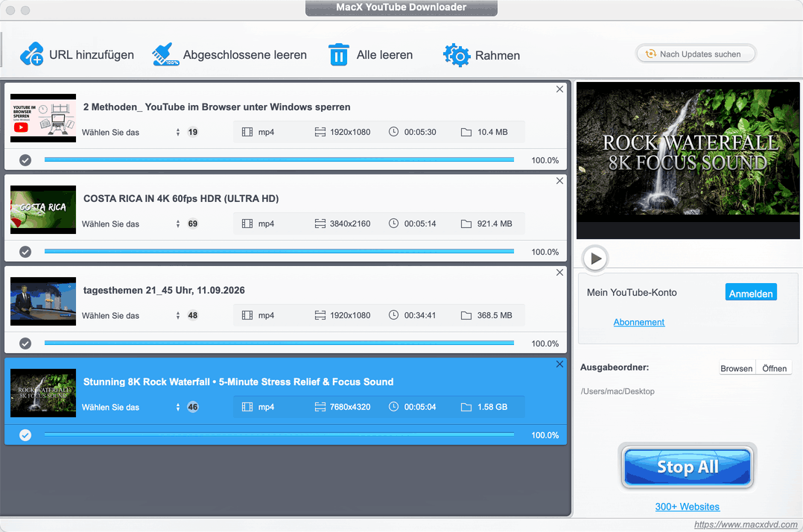Viewport: 803px width, 532px height.
Task: Click the clock icon beside 00:34:41
Action: (x=393, y=315)
